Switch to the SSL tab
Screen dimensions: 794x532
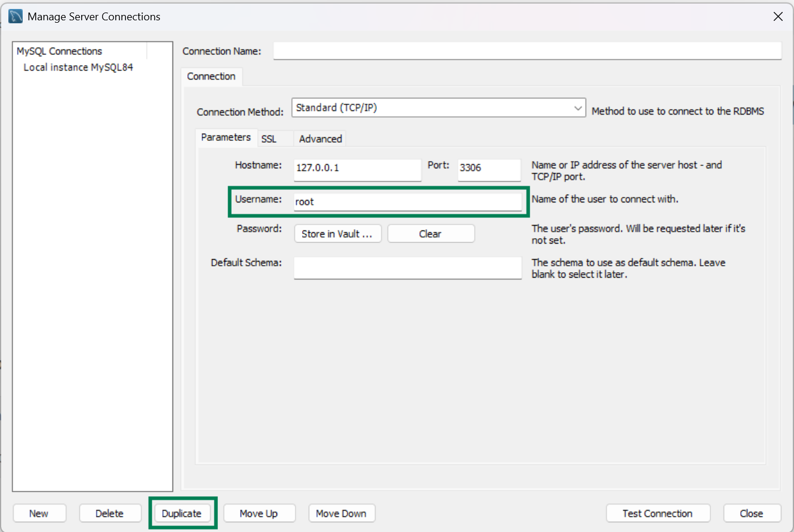(269, 139)
